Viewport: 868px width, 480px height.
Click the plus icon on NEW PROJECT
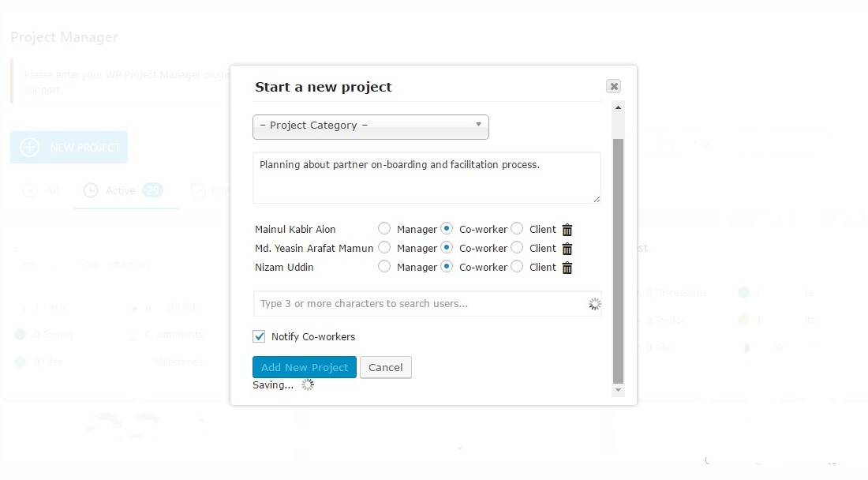point(30,148)
